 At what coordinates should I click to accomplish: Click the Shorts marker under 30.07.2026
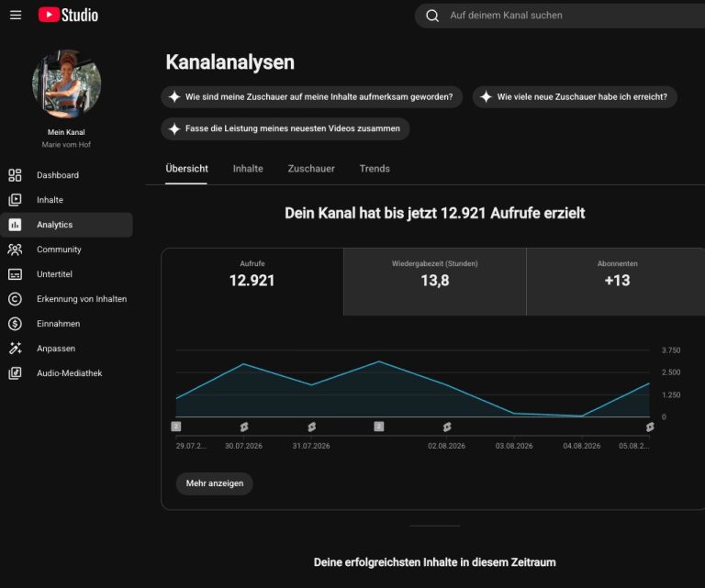pyautogui.click(x=244, y=427)
